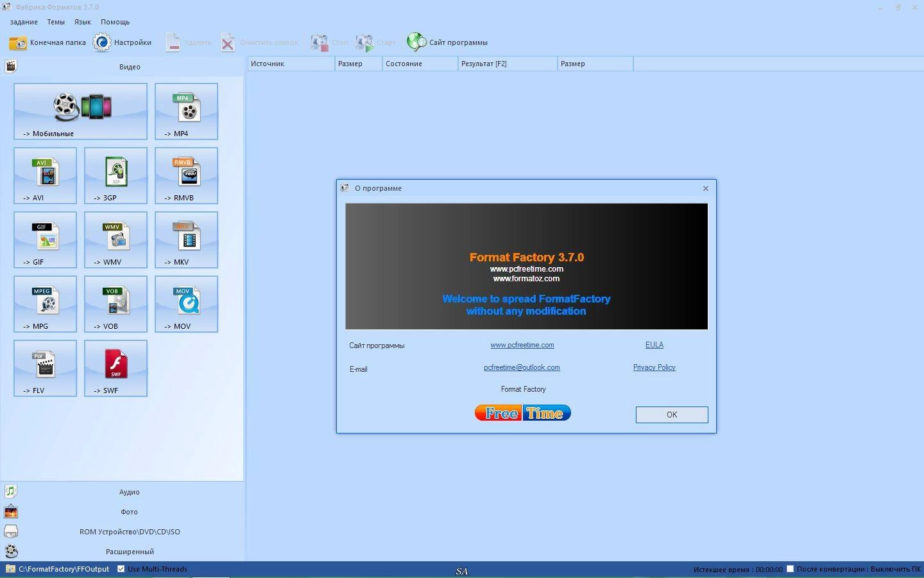This screenshot has width=924, height=578.
Task: Expand the Аудио category panel
Action: [x=122, y=492]
